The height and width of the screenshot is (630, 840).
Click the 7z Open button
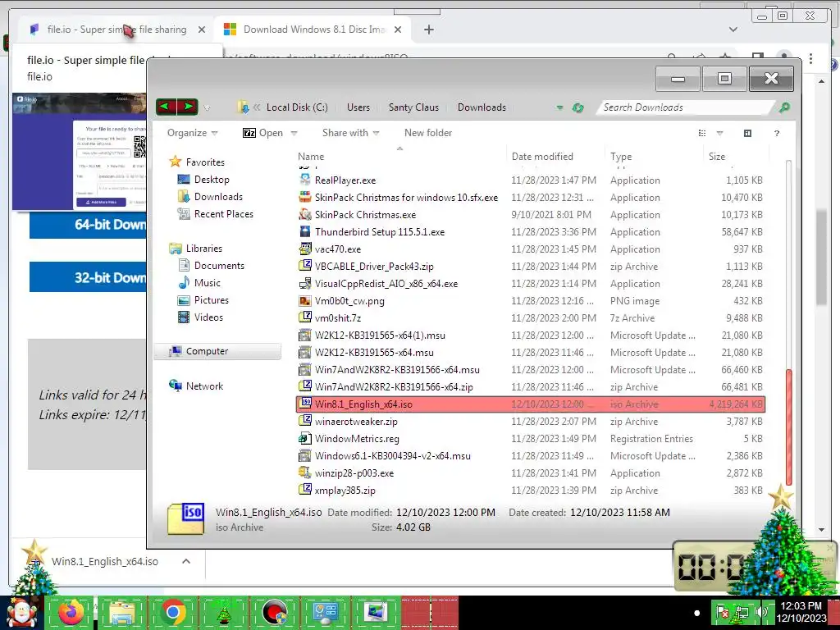point(263,133)
